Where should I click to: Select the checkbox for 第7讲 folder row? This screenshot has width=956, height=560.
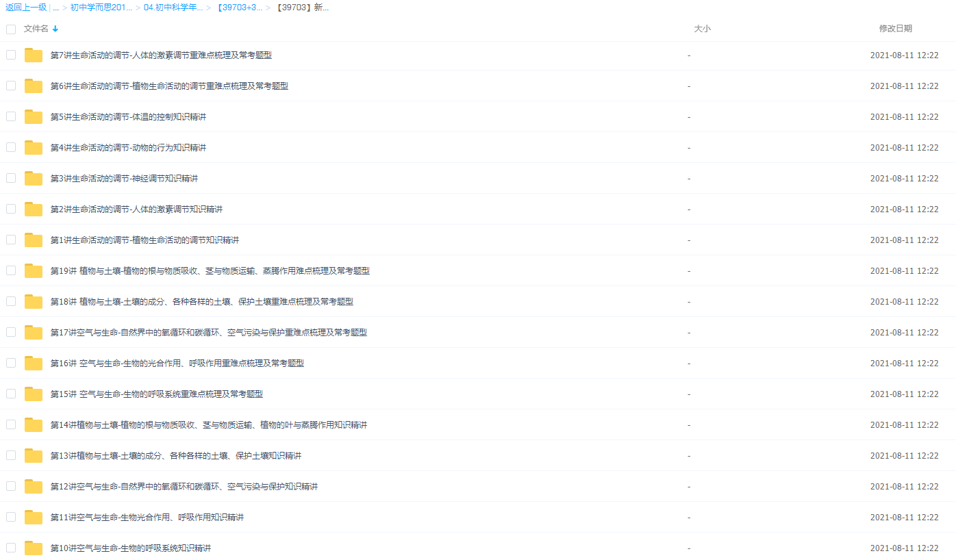(x=10, y=55)
